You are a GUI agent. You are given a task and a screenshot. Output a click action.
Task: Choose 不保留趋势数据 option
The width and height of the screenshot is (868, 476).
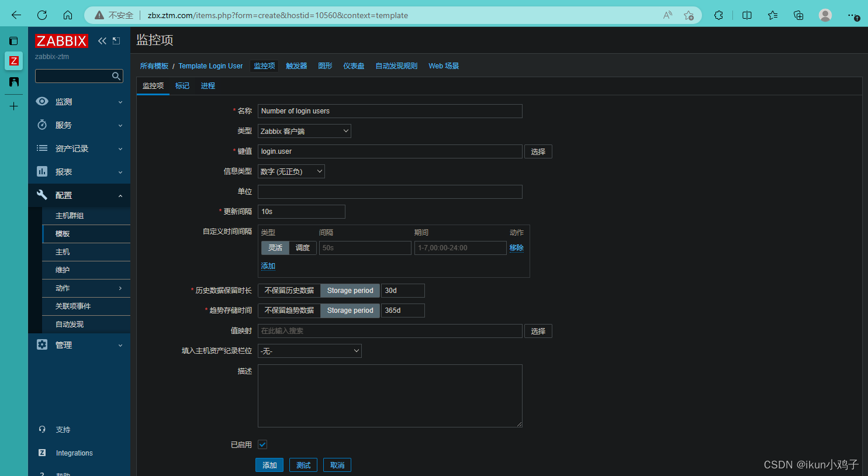pyautogui.click(x=289, y=311)
